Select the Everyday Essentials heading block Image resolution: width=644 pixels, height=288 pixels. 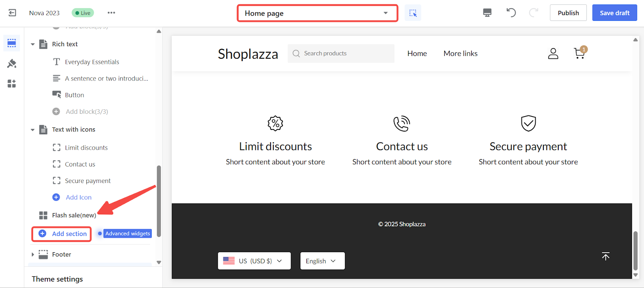click(x=92, y=62)
